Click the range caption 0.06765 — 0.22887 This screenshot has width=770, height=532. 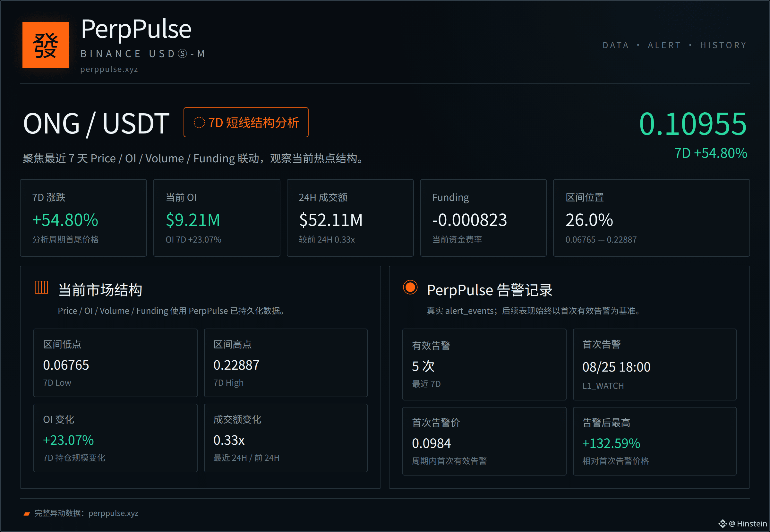(x=601, y=239)
